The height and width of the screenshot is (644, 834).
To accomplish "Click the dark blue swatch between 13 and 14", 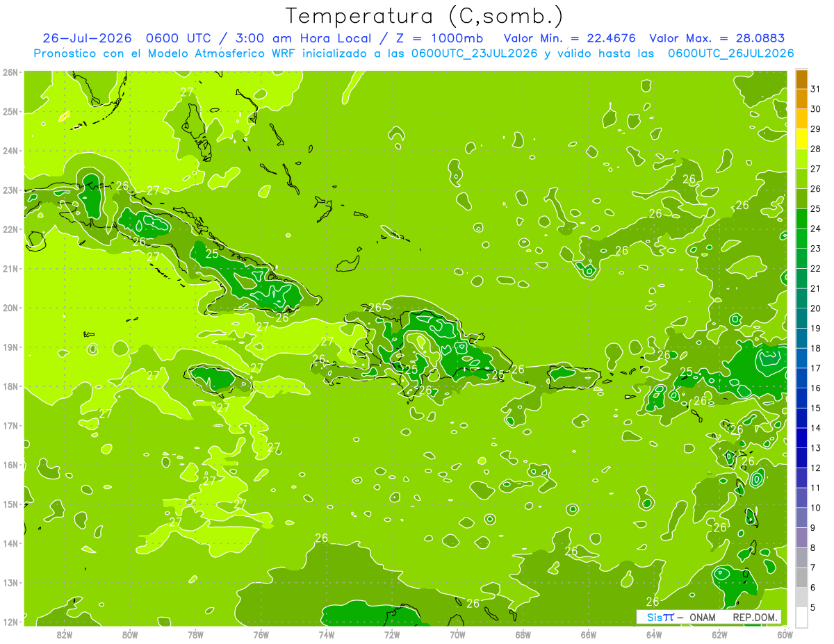I will coord(801,438).
